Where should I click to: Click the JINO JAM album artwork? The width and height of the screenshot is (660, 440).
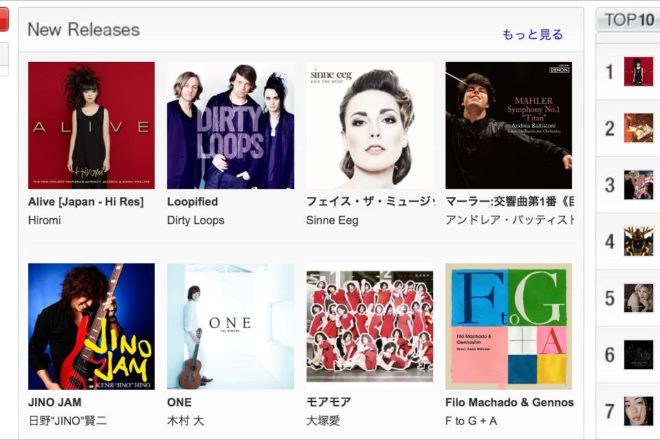pos(91,327)
